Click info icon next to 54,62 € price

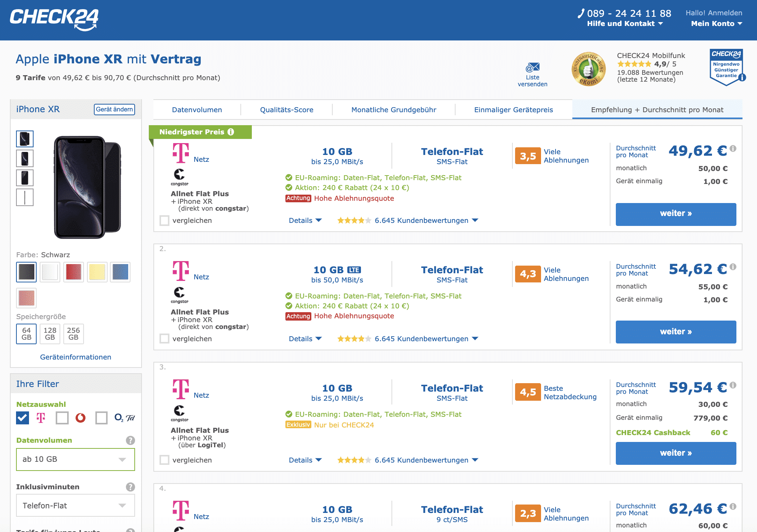tap(733, 267)
